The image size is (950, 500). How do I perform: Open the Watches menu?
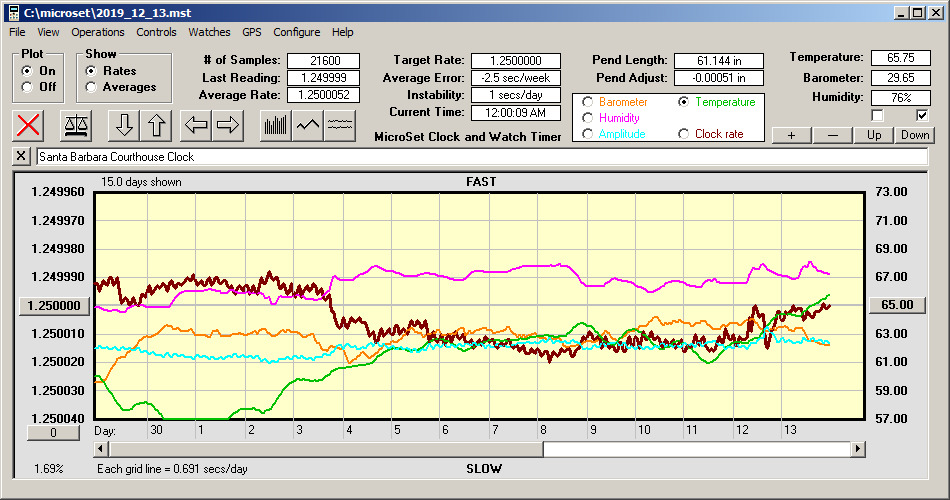tap(209, 32)
